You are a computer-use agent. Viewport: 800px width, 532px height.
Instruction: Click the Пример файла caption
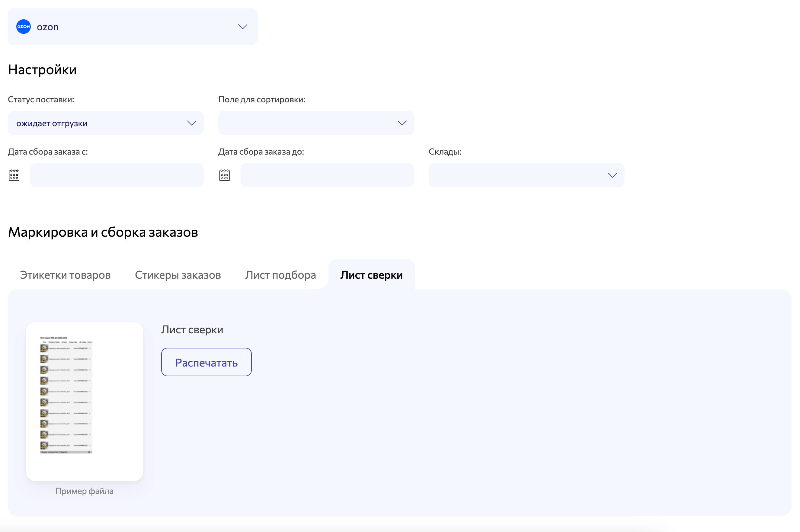pos(84,491)
